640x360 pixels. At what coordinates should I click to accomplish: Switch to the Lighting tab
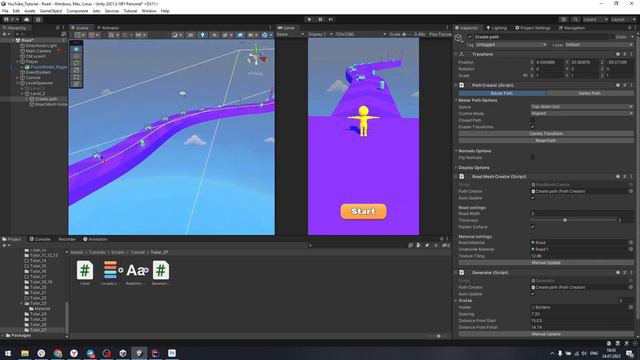497,28
